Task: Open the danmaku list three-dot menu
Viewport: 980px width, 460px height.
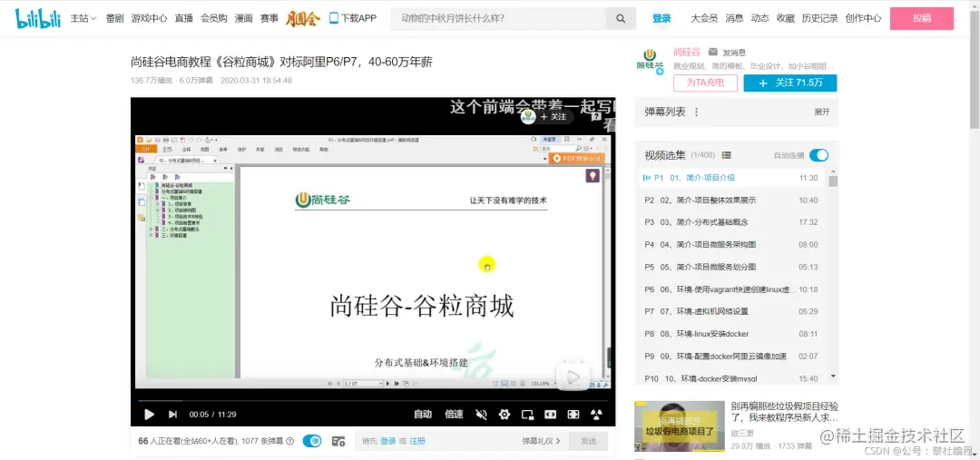Action: click(x=697, y=112)
